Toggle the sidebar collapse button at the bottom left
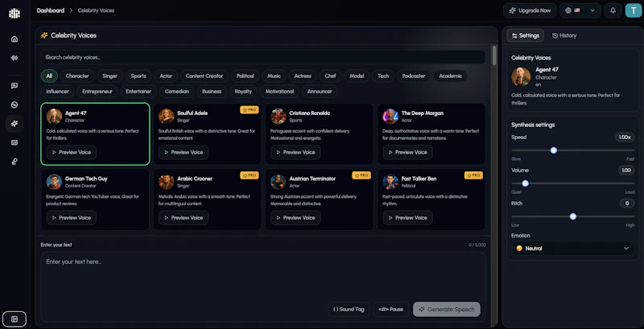Screen dimensions: 644x329 pos(14,319)
